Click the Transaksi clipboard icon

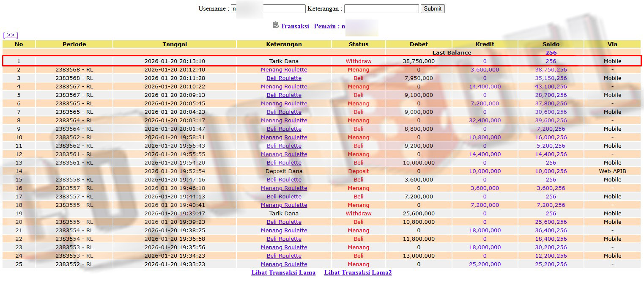coord(276,25)
